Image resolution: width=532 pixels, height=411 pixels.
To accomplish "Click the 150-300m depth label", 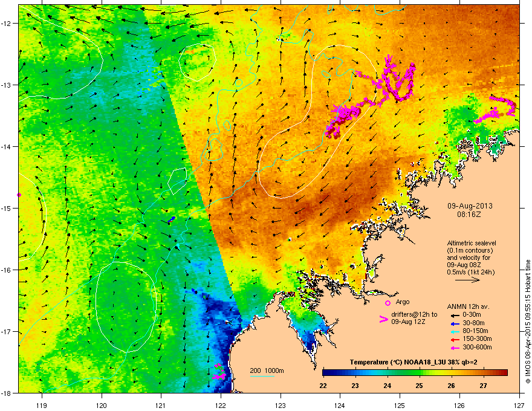I will tap(477, 339).
